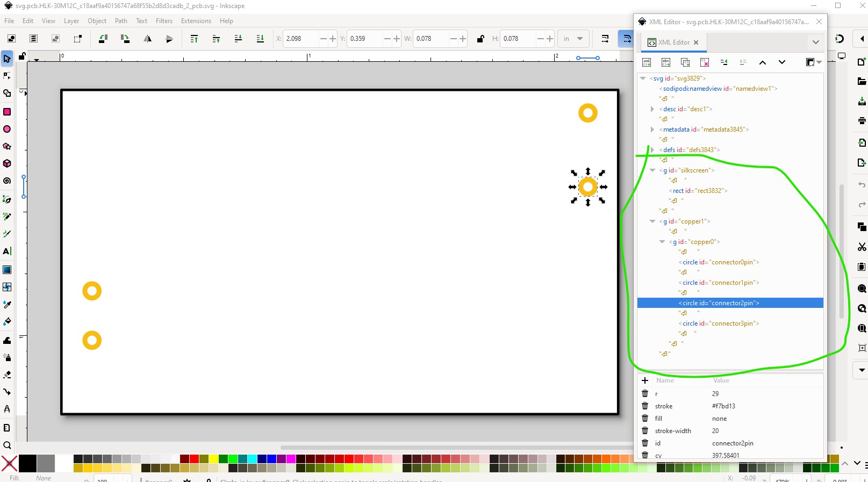Viewport: 868px width, 482px height.
Task: Click the black color swatch in palette
Action: coord(27,463)
